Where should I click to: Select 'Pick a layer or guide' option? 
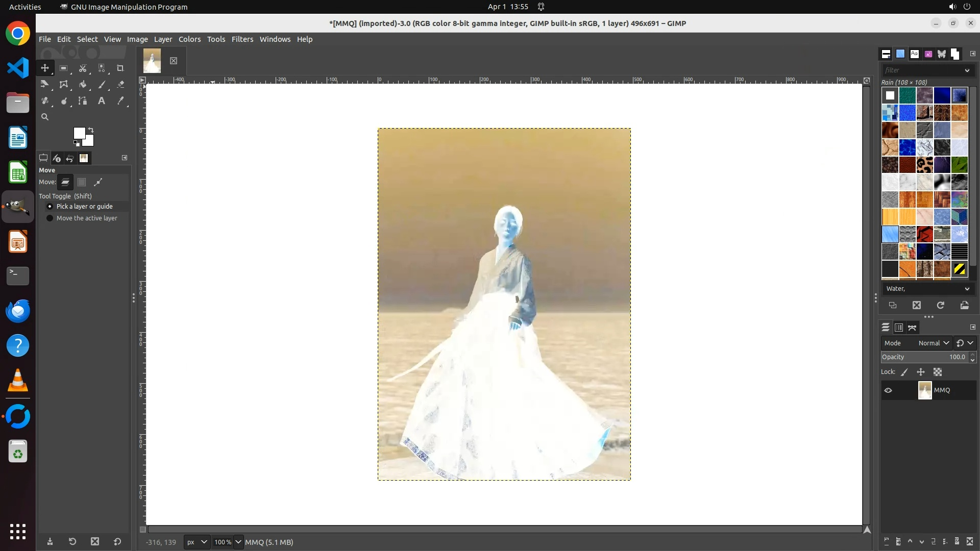pyautogui.click(x=50, y=206)
